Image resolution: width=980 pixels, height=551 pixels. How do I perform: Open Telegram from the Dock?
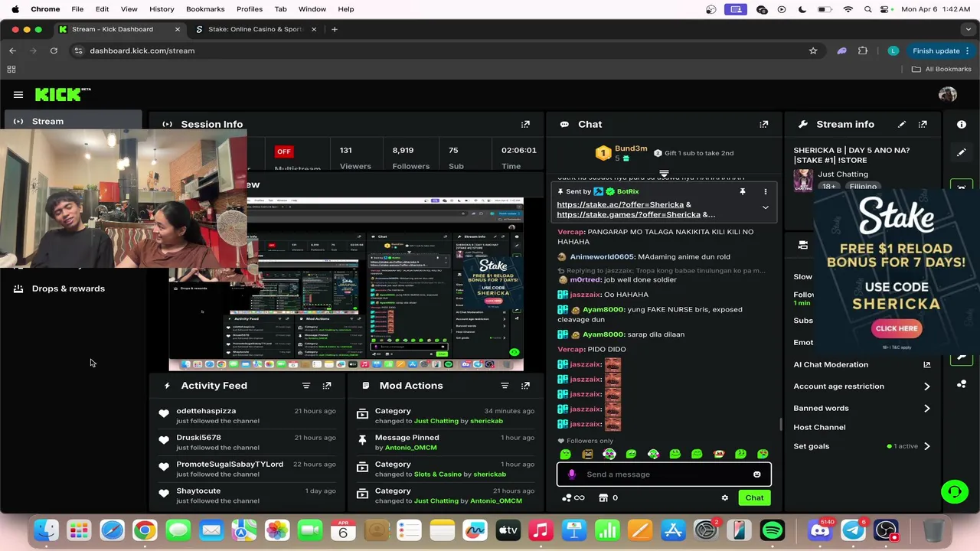(x=854, y=530)
